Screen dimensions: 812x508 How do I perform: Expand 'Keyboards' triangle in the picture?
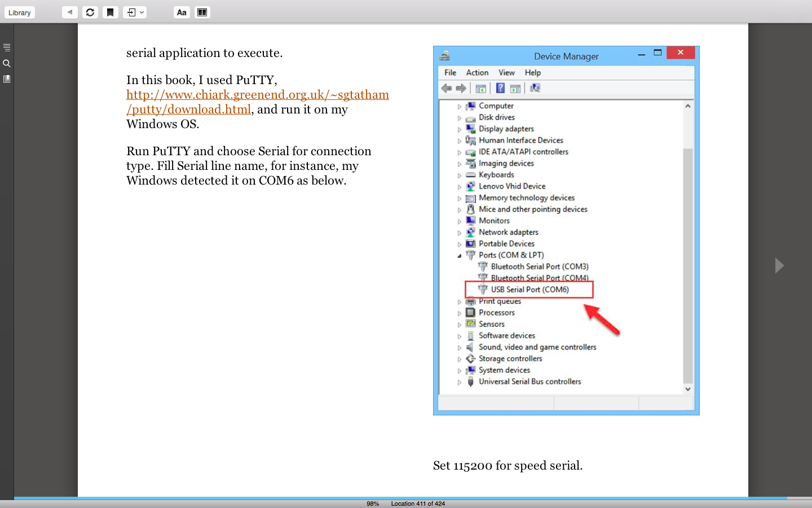pyautogui.click(x=459, y=176)
